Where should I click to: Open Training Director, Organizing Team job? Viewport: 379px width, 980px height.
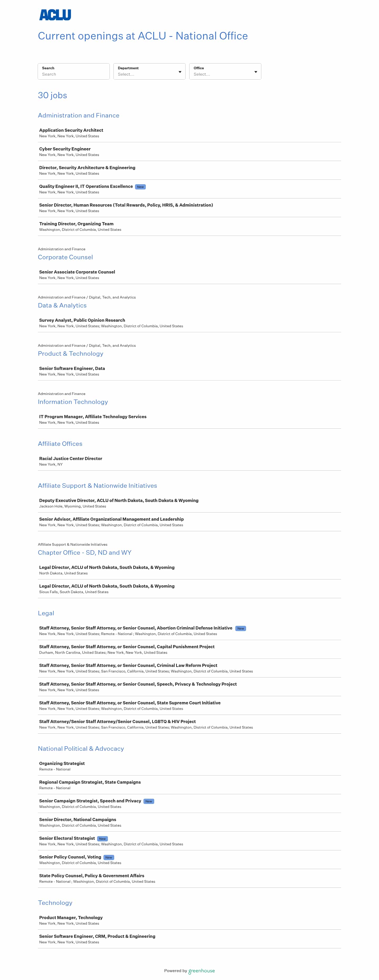[76, 224]
